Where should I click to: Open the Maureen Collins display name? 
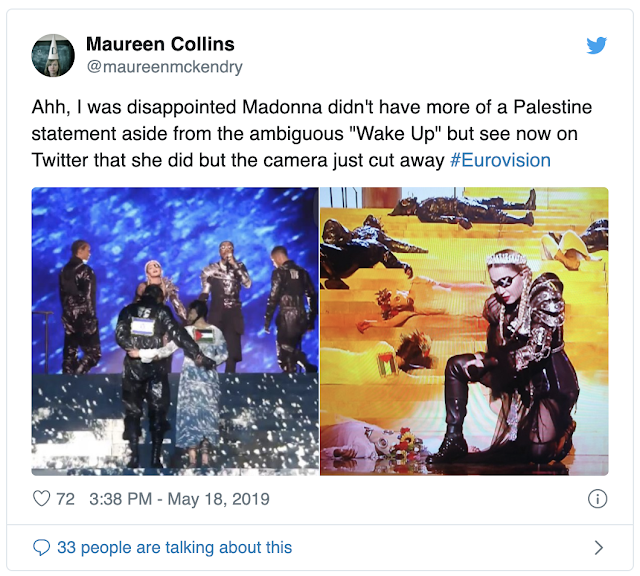point(160,44)
